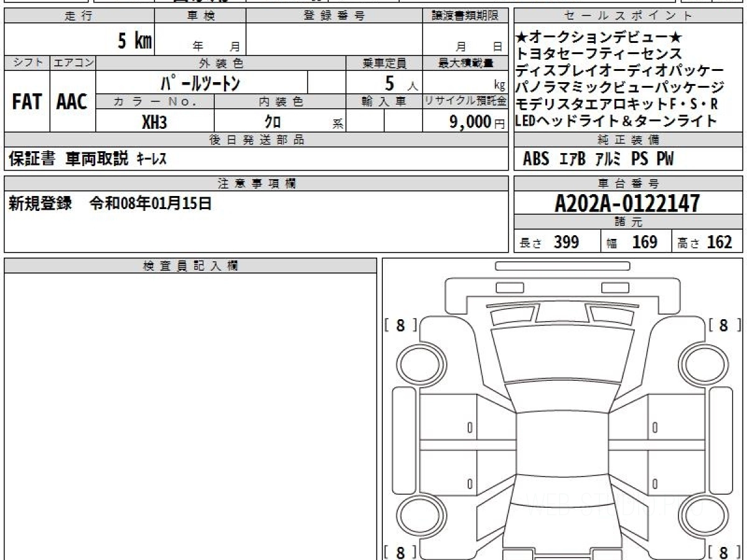The height and width of the screenshot is (560, 747).
Task: Click the シフト header cell
Action: click(x=27, y=63)
